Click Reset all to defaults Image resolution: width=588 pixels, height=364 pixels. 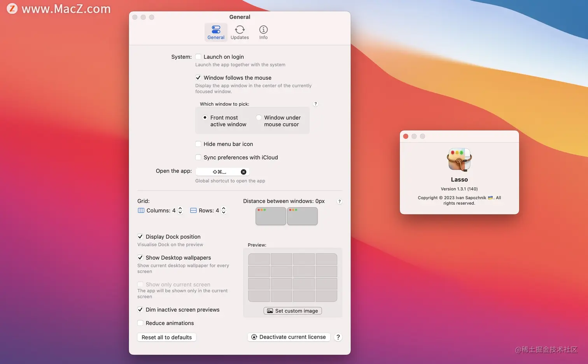point(166,337)
